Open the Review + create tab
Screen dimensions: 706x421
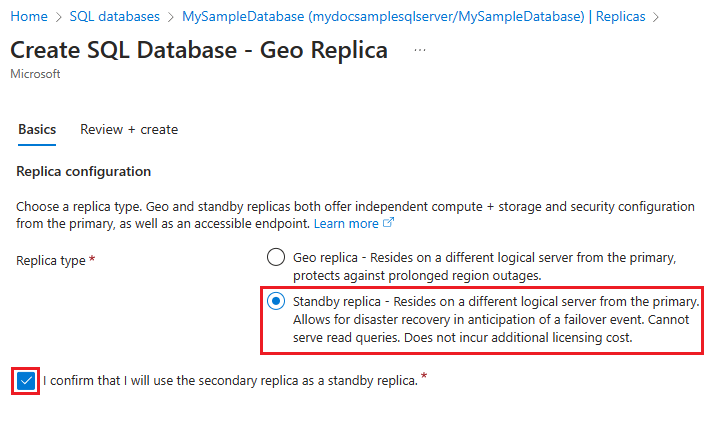click(129, 130)
